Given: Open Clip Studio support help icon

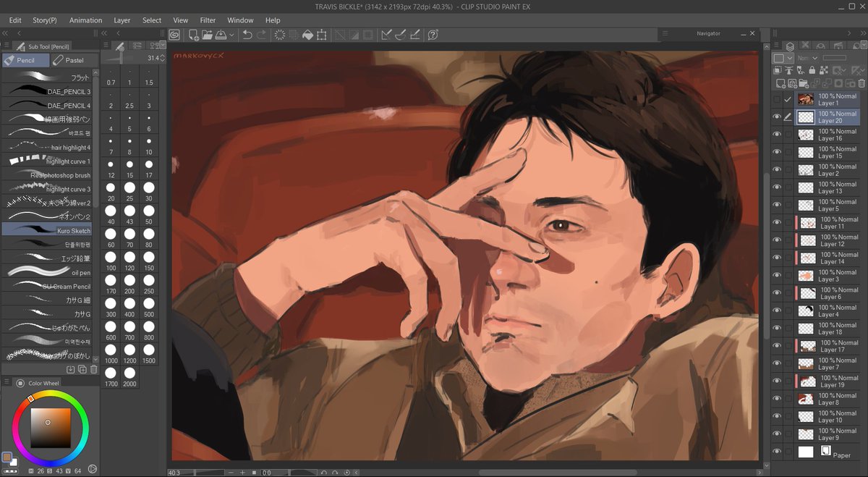Looking at the screenshot, I should coord(433,35).
